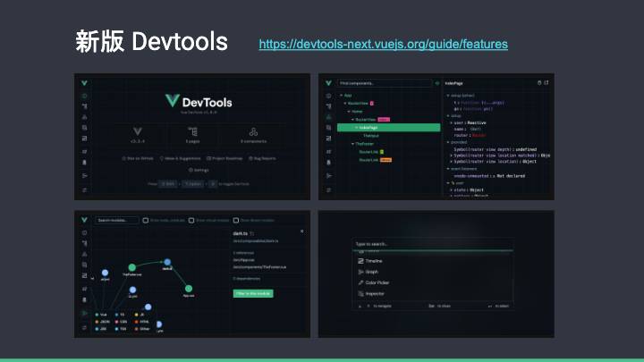Image resolution: width=644 pixels, height=362 pixels.
Task: Collapse the event listeners section
Action: 448,169
